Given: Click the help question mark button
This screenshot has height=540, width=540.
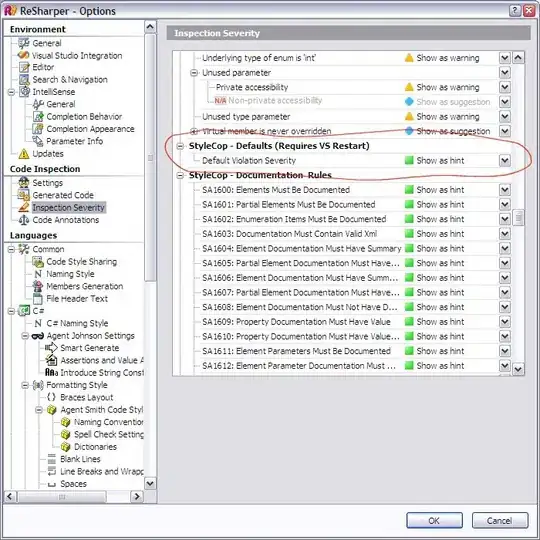Looking at the screenshot, I should 515,11.
